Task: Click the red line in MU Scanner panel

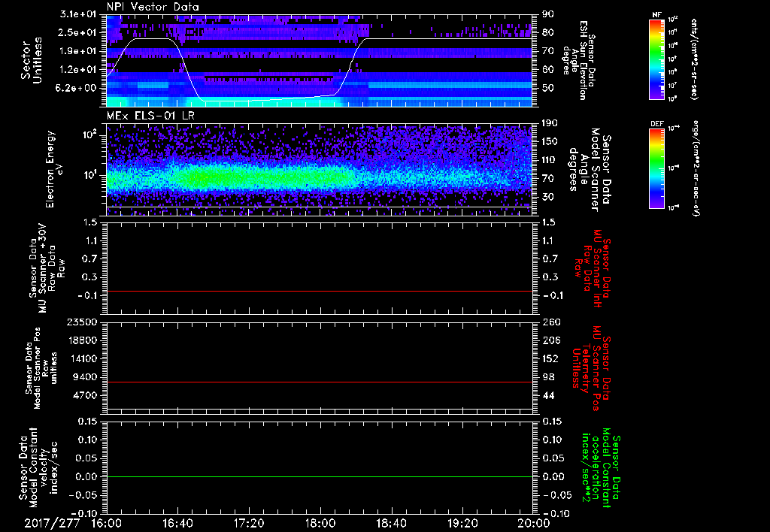Action: [x=319, y=291]
